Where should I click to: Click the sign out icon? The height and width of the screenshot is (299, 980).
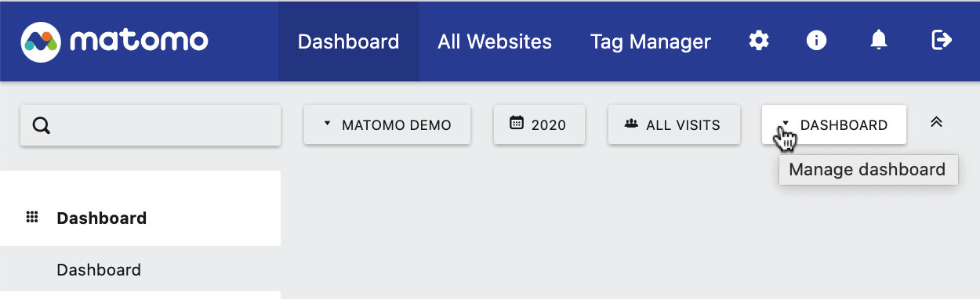(942, 41)
